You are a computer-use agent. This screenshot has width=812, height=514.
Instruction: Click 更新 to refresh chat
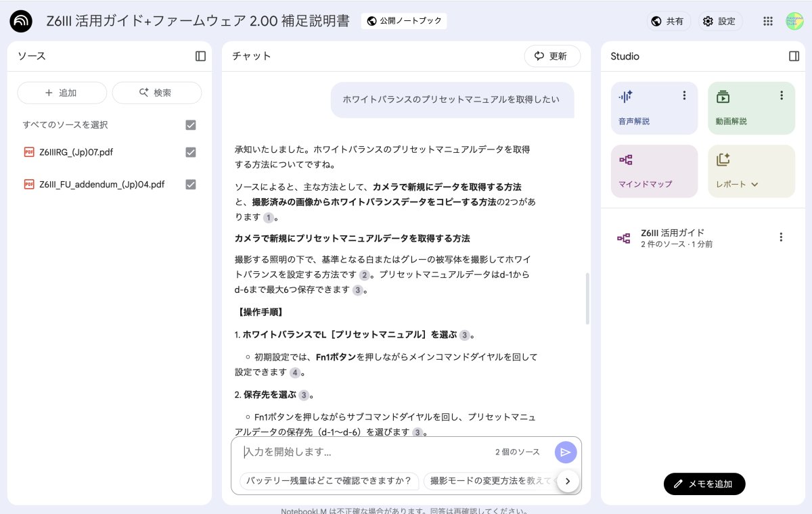coord(552,56)
